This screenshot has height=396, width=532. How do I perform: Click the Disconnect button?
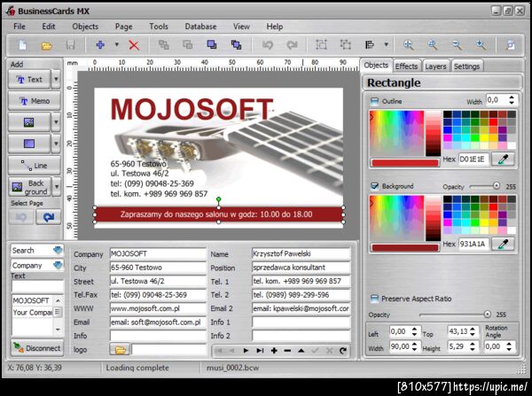pyautogui.click(x=37, y=348)
